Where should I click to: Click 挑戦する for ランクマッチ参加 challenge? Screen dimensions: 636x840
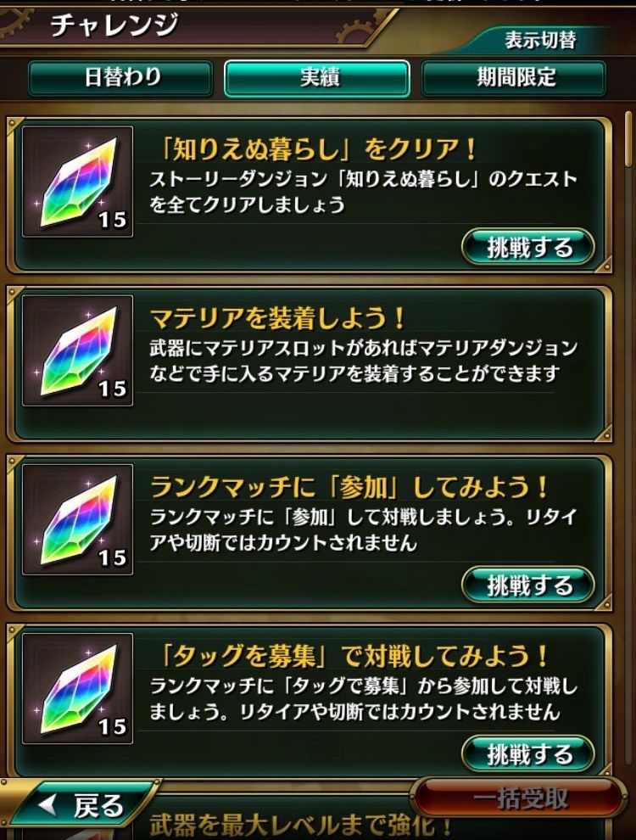[528, 585]
